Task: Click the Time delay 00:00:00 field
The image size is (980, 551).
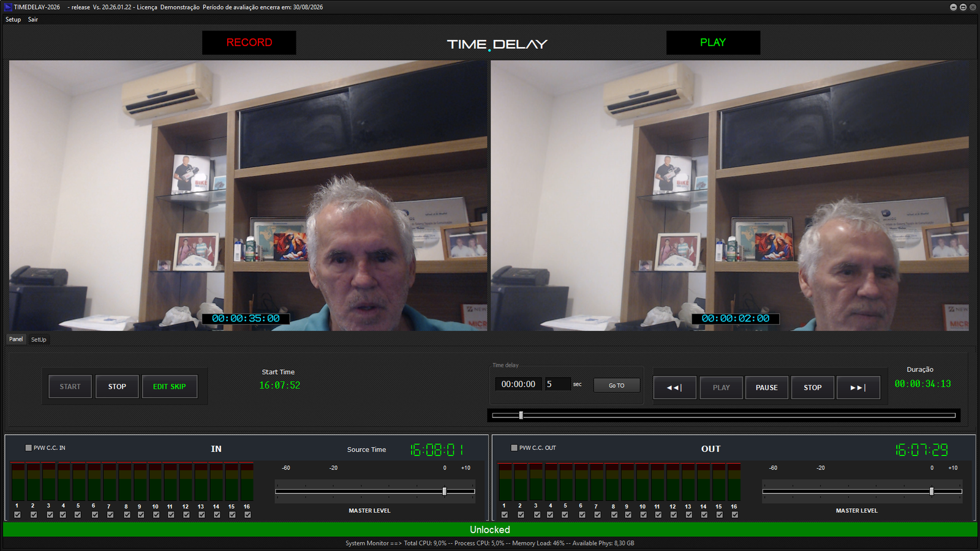Action: pos(518,384)
